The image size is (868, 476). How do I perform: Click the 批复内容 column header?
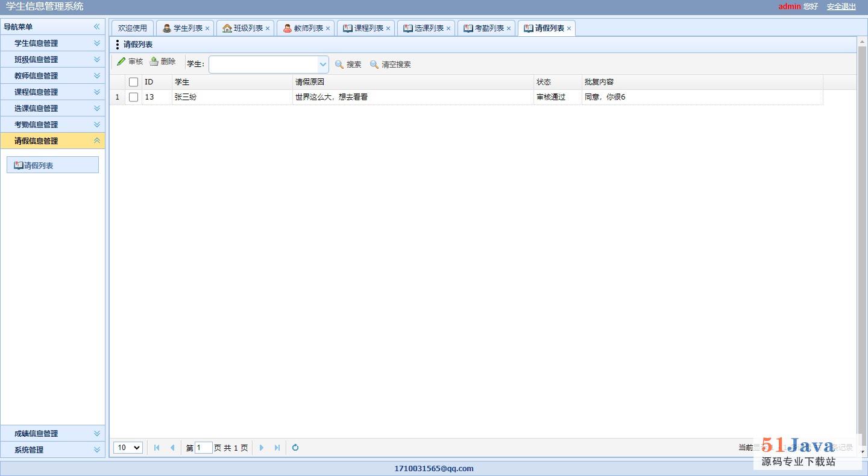702,82
